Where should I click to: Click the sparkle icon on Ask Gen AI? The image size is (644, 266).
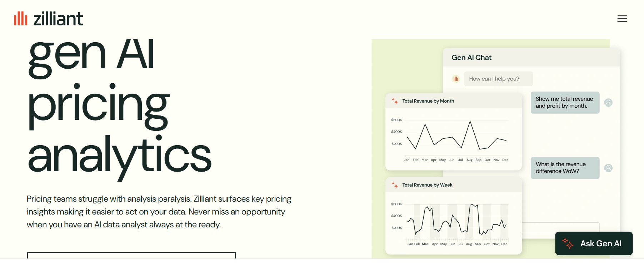click(568, 243)
